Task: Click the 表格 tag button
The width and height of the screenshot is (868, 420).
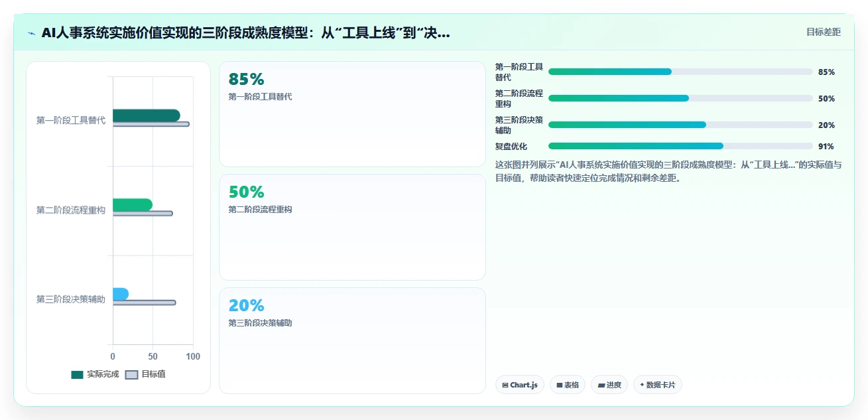Action: [x=568, y=385]
